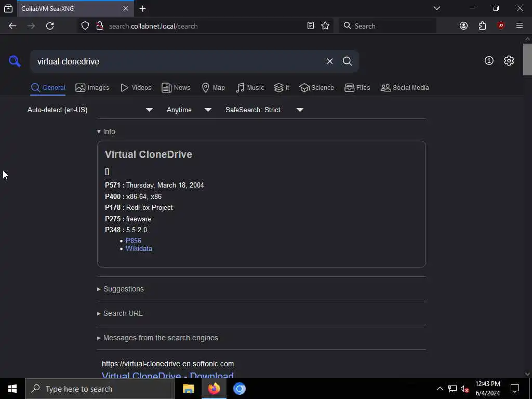The width and height of the screenshot is (532, 399).
Task: Open the About info icon
Action: pyautogui.click(x=489, y=61)
